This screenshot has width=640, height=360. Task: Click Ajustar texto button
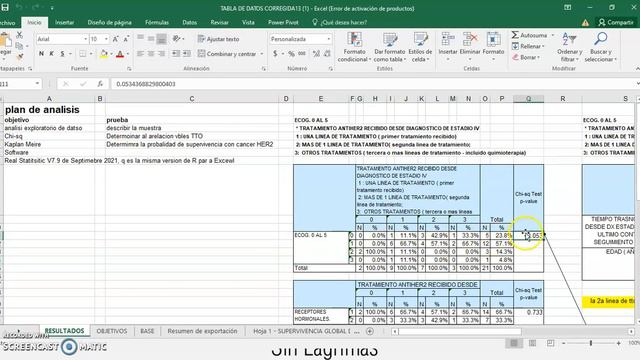click(x=218, y=39)
